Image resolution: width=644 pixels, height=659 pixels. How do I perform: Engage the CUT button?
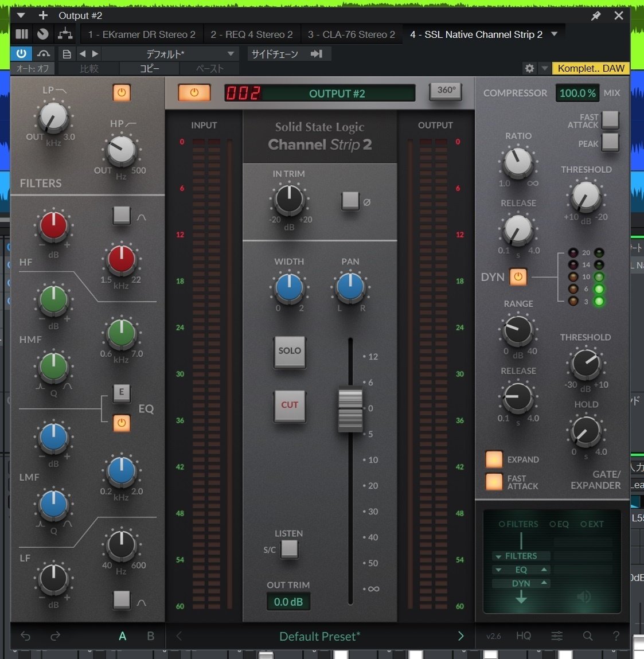(x=290, y=405)
